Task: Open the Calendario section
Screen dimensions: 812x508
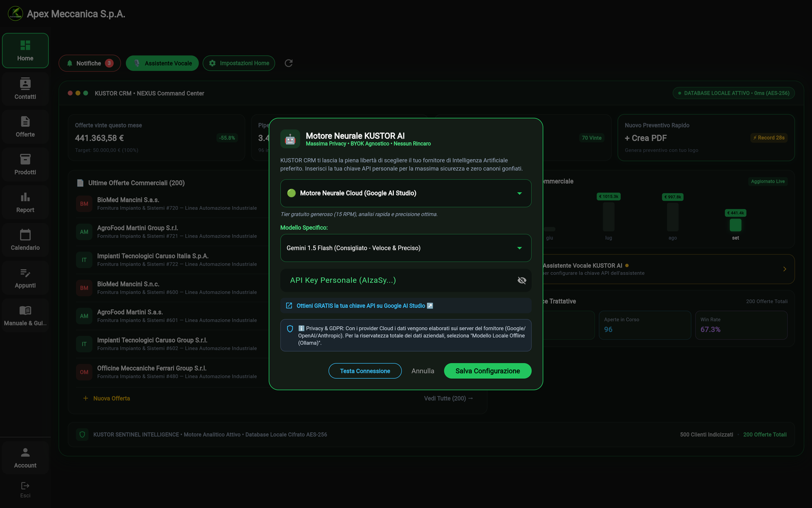Action: point(25,240)
